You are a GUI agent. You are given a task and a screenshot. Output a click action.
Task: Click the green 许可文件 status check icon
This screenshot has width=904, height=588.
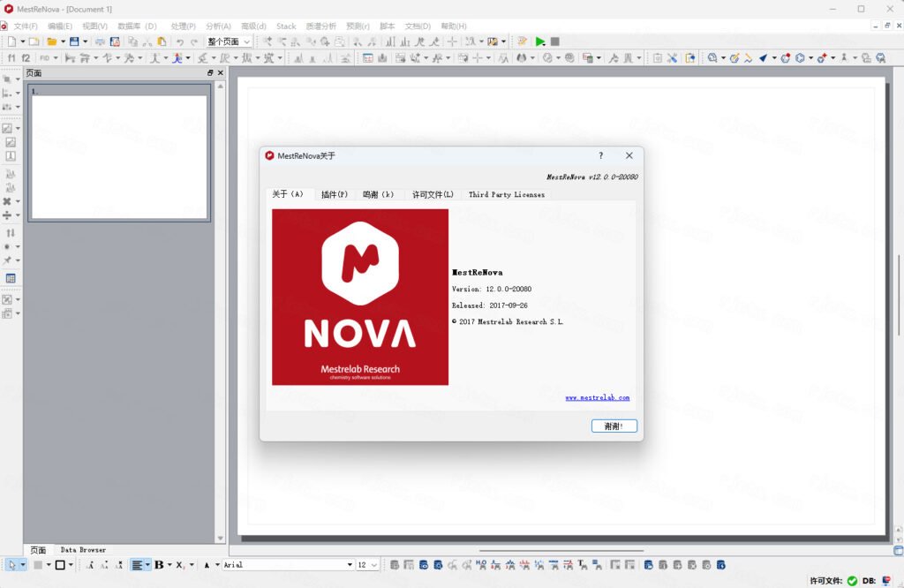pyautogui.click(x=852, y=581)
